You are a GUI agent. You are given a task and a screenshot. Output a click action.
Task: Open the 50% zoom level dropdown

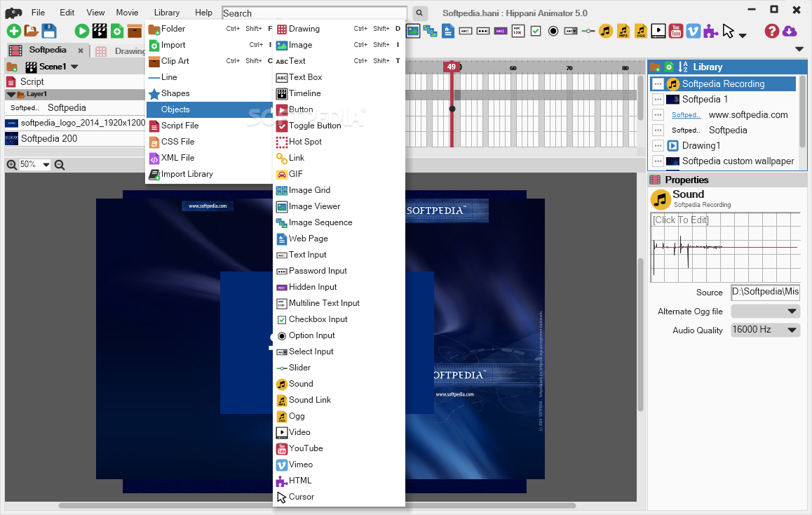tap(46, 165)
